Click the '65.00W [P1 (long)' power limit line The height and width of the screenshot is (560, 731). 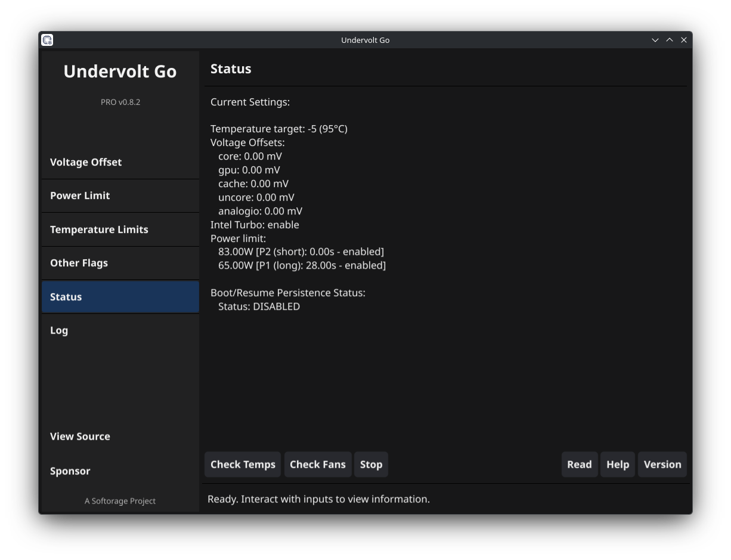tap(302, 265)
